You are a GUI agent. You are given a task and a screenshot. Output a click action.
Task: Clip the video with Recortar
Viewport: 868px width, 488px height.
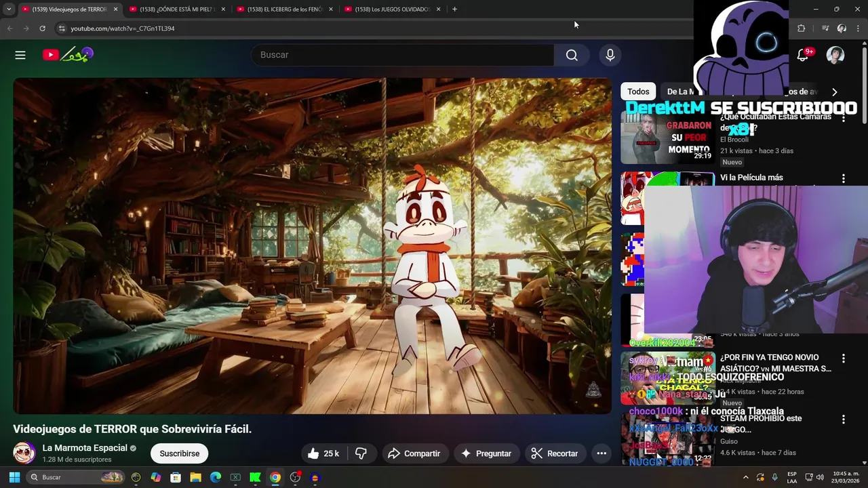[555, 453]
